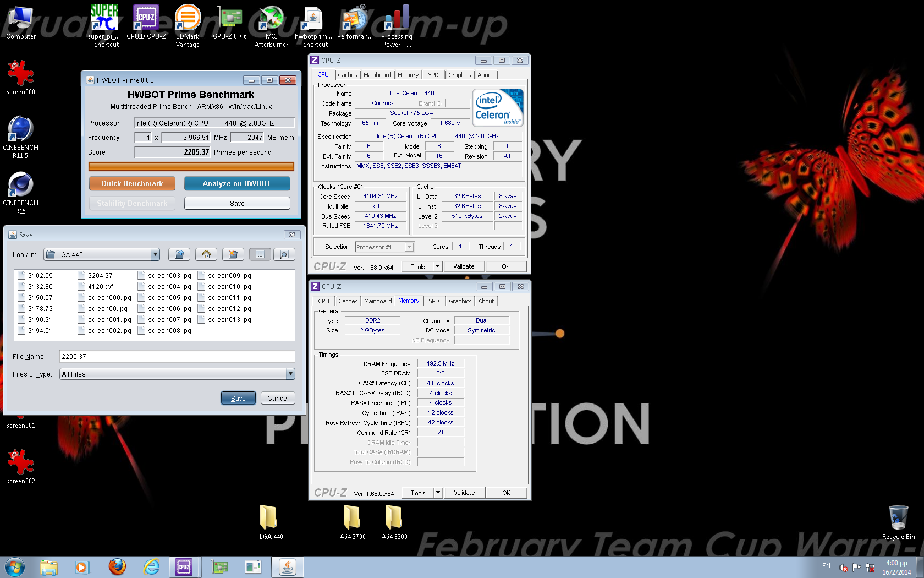
Task: Open the screen000 desktop file icon
Action: click(21, 77)
